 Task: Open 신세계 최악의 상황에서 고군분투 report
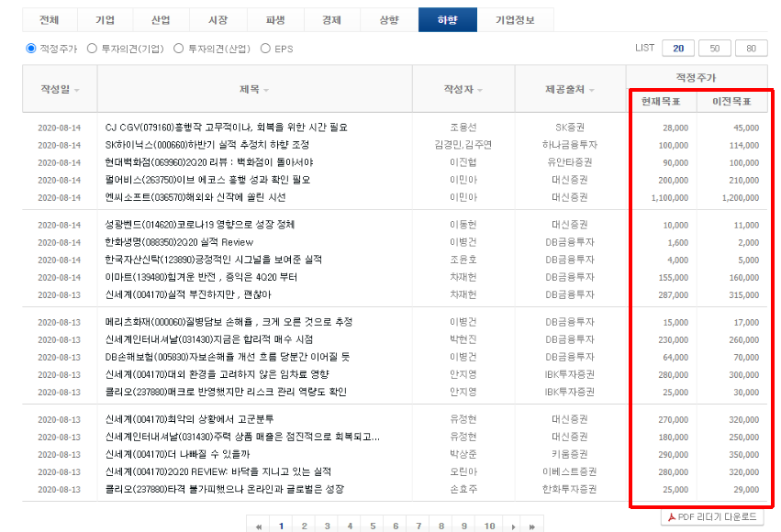[189, 419]
